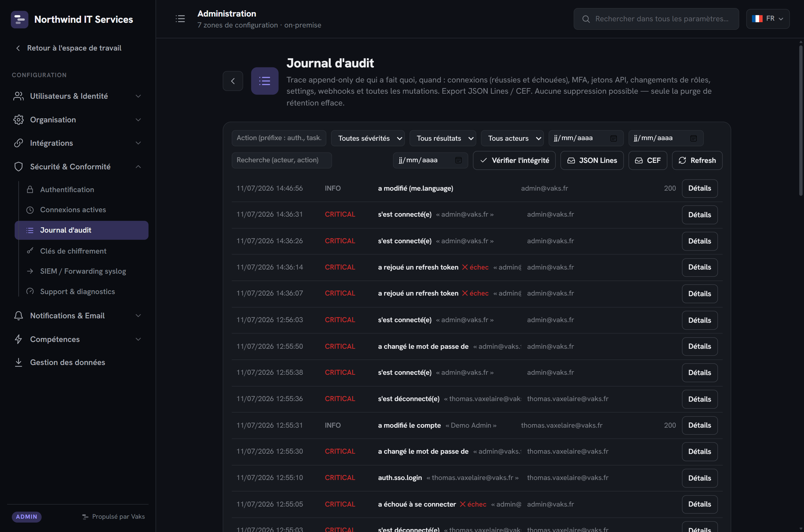Screen dimensions: 804x532
Task: Click the Vaks logo in Propulsé par Vaks
Action: pyautogui.click(x=85, y=517)
